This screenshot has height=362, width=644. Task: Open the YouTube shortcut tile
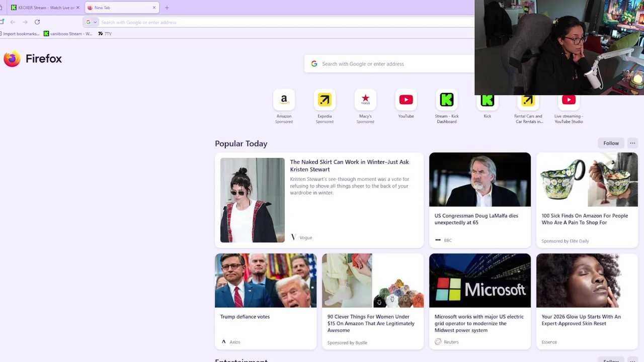[406, 104]
